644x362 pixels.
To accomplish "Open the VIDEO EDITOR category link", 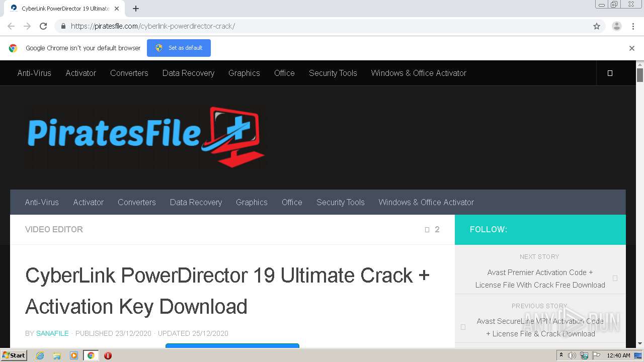I will pos(54,229).
